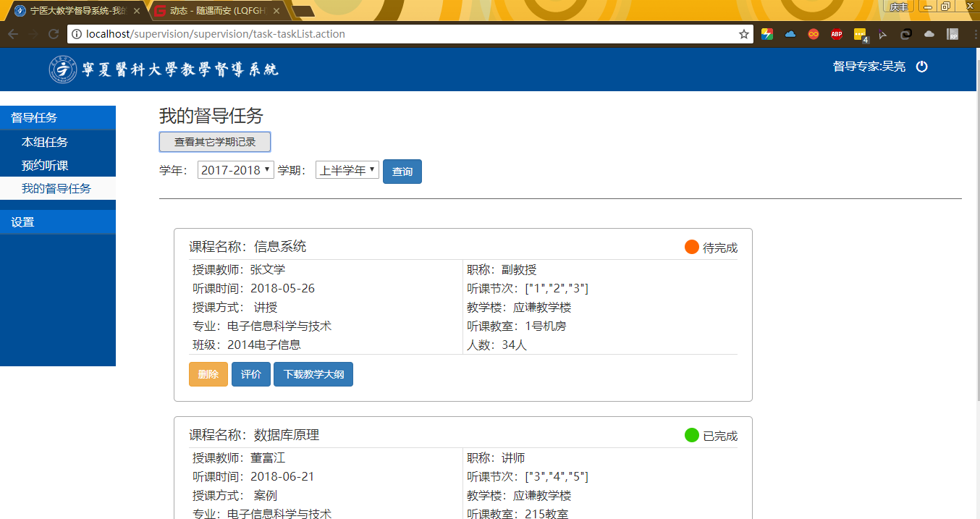Click 授课教师：张文学 text
Viewport: 980px width, 519px height.
[x=239, y=270]
